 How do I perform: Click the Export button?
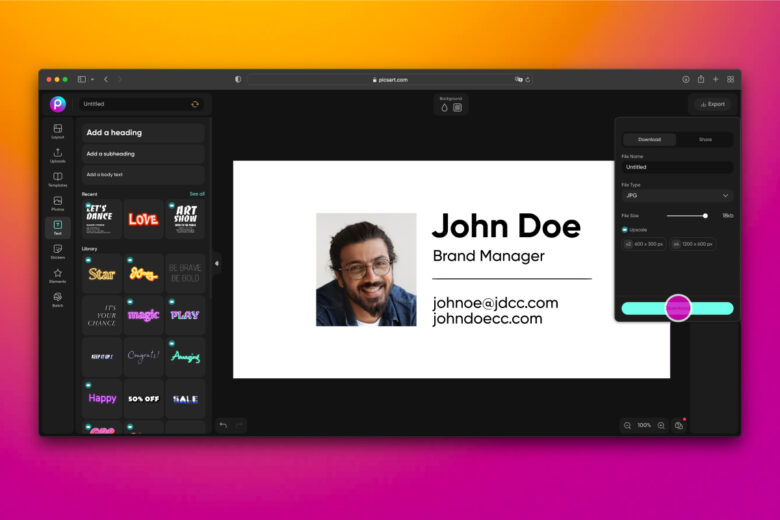click(712, 104)
